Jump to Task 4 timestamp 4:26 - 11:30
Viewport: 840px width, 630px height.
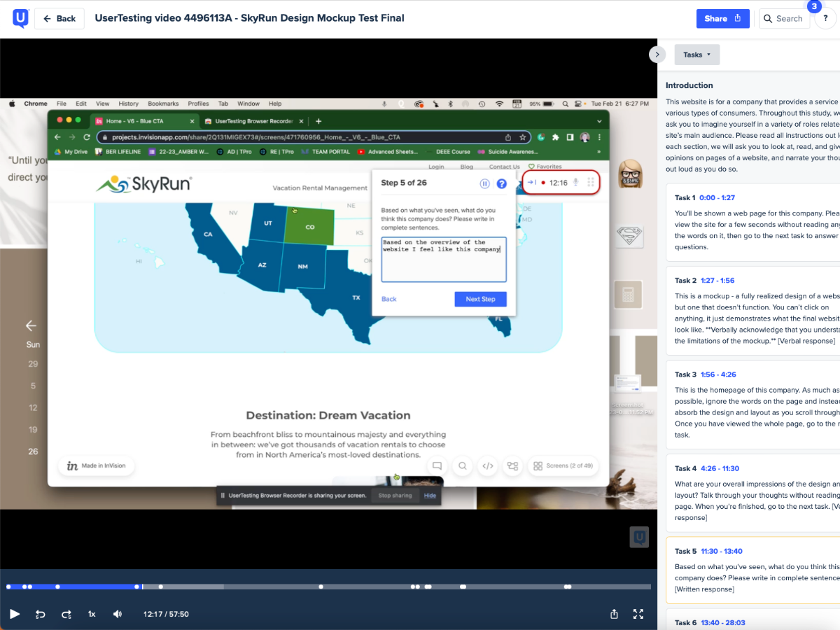[x=720, y=468]
